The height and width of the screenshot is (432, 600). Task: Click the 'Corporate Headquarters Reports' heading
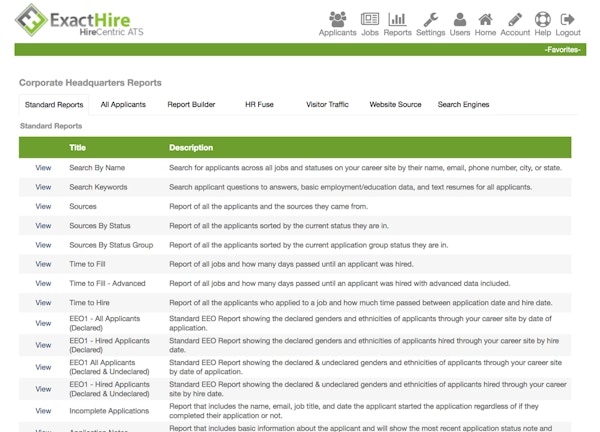click(90, 83)
